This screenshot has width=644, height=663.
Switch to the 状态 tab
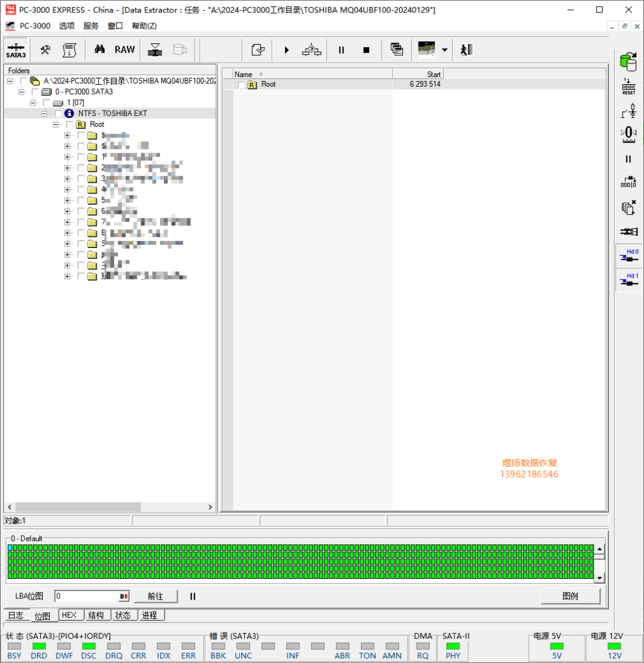tap(122, 615)
